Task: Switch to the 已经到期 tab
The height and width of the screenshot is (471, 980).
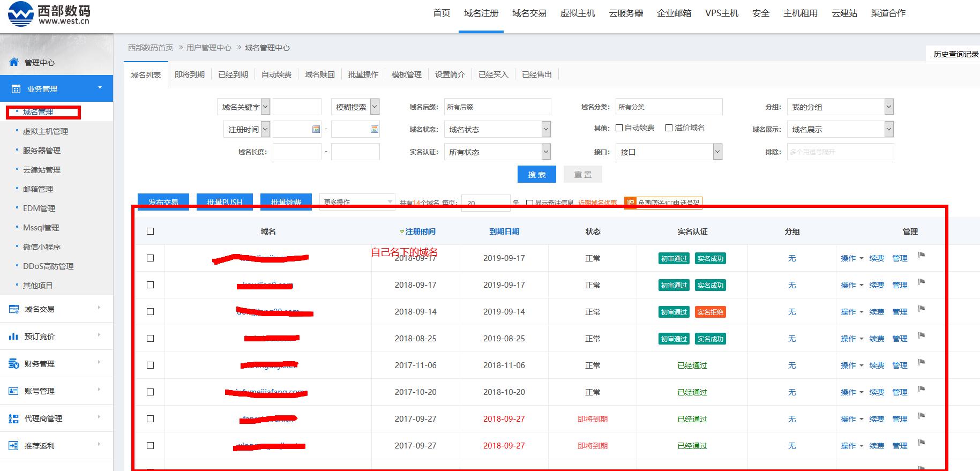Action: tap(233, 74)
